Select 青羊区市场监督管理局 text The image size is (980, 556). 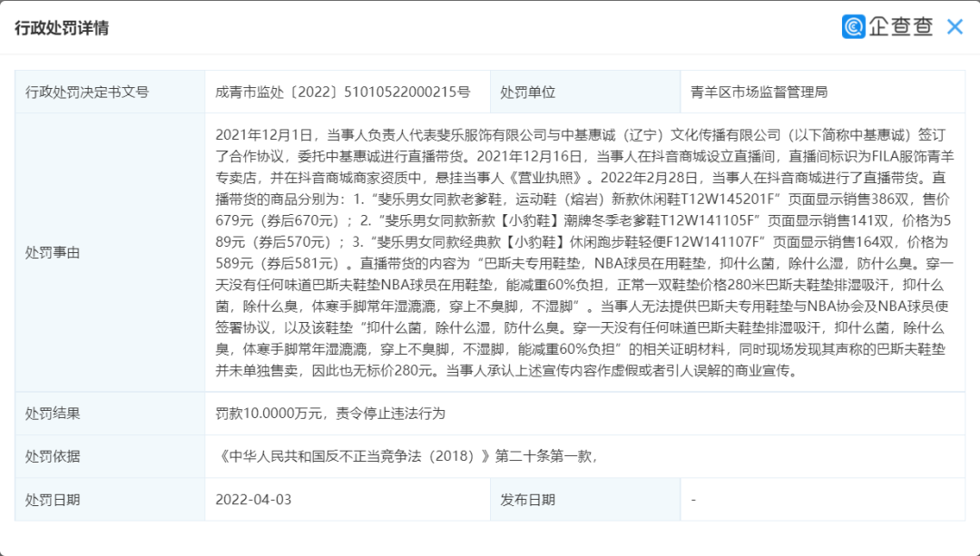(759, 93)
